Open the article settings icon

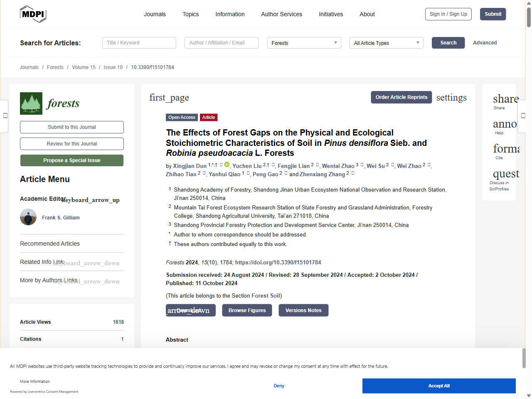[451, 97]
